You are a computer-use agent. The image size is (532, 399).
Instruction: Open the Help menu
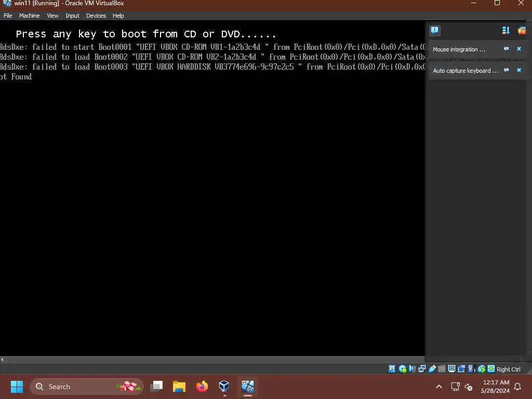[x=118, y=16]
